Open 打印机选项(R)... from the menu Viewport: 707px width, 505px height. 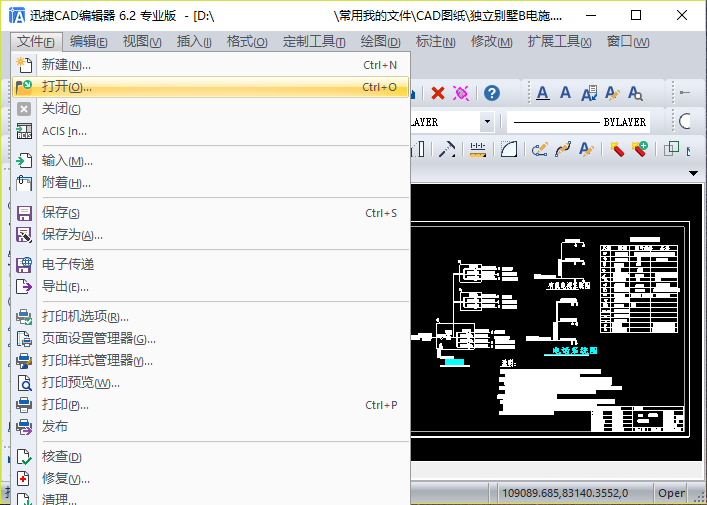click(211, 317)
